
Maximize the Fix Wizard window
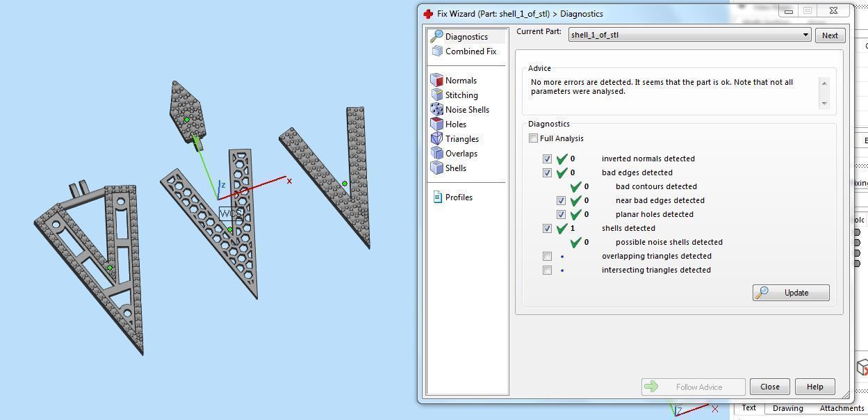point(807,10)
